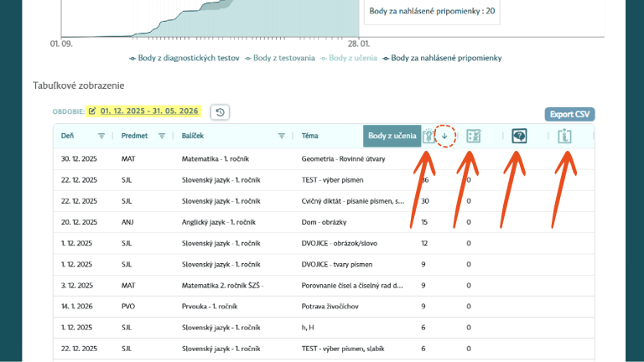
Task: Click the edit icon beside the date range
Action: point(92,111)
